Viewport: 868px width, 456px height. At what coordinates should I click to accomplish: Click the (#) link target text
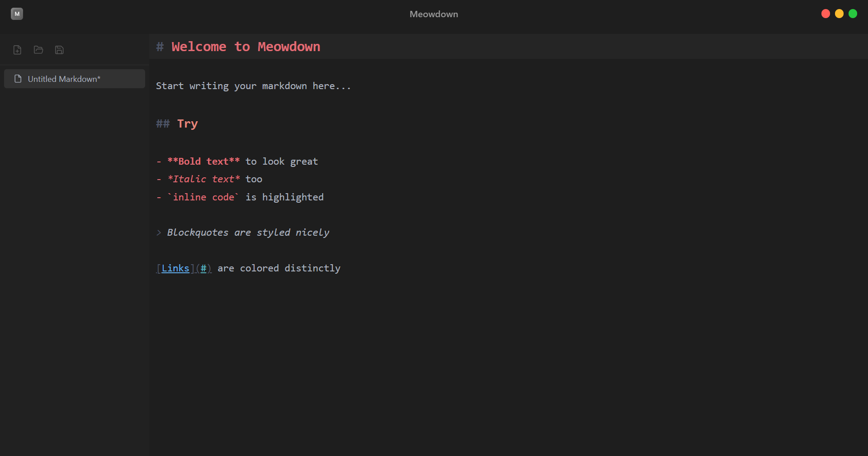point(204,268)
